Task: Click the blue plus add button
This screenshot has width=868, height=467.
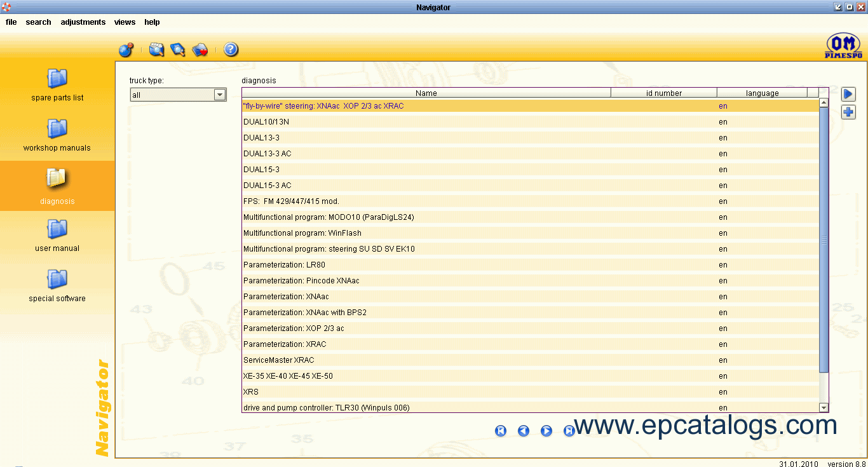Action: [x=848, y=112]
